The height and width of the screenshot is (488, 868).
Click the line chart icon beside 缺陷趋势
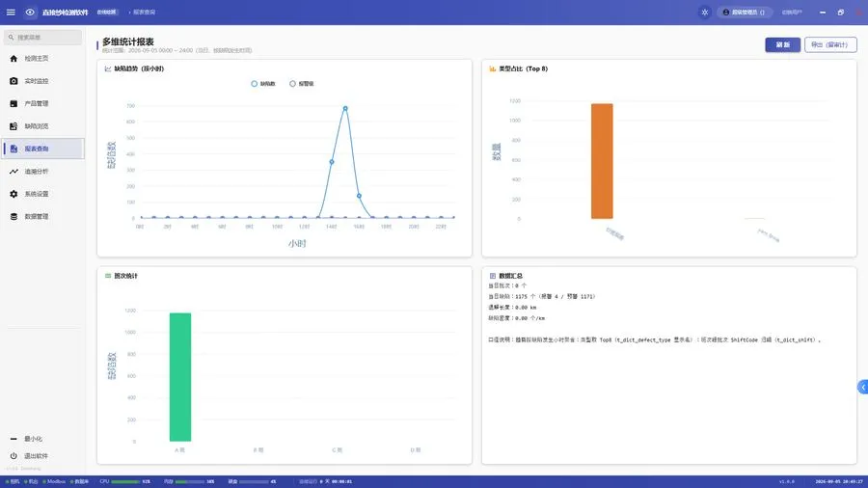pyautogui.click(x=108, y=68)
